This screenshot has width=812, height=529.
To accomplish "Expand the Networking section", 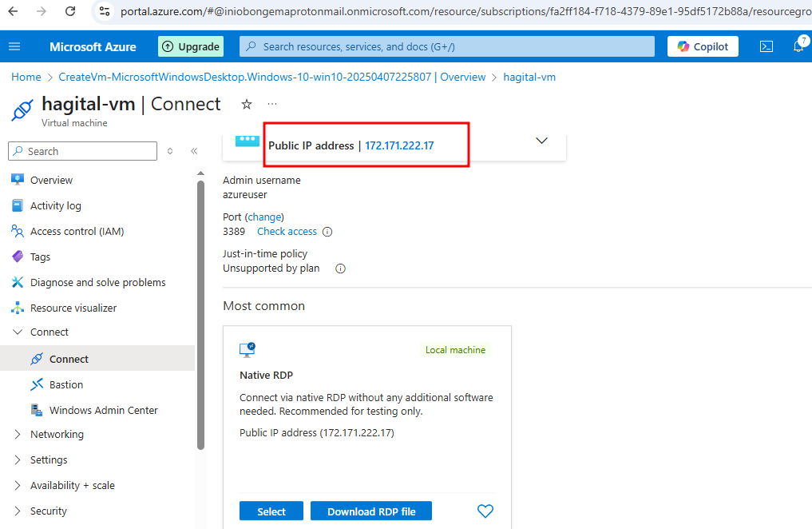I will 18,434.
